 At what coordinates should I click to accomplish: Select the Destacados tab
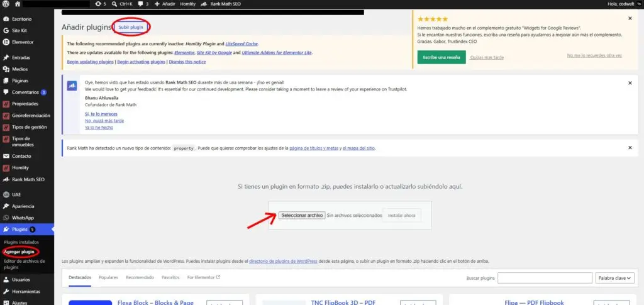click(x=80, y=277)
